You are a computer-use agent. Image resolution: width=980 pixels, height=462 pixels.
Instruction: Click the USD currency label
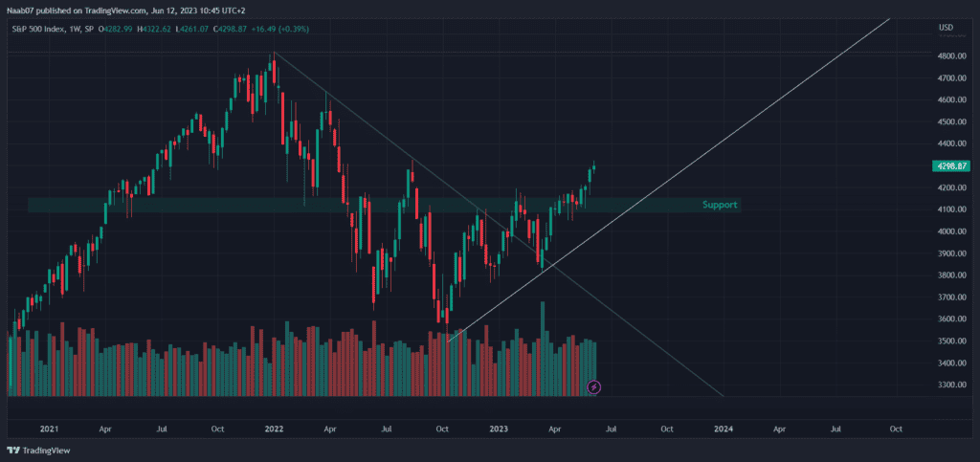pos(946,28)
